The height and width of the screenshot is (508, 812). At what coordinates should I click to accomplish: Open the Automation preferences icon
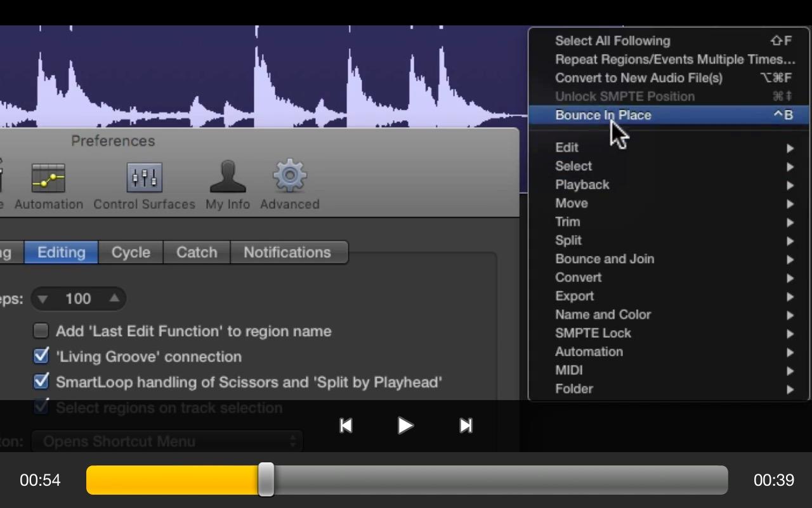coord(49,178)
